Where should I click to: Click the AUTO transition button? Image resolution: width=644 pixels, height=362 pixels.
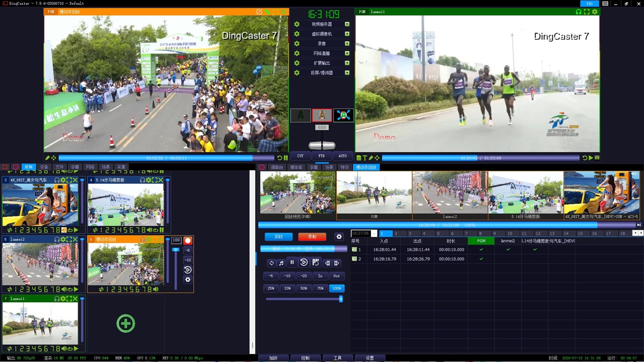343,156
